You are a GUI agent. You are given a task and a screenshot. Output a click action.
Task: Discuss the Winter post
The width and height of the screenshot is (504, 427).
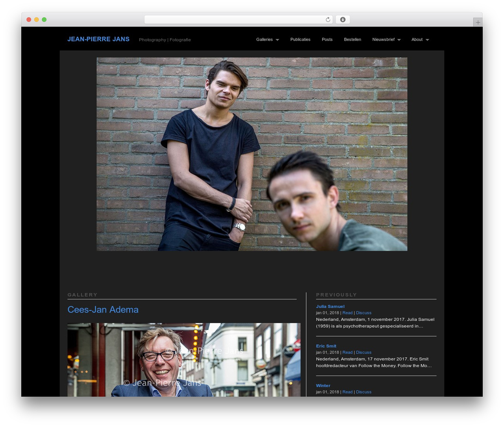[364, 392]
